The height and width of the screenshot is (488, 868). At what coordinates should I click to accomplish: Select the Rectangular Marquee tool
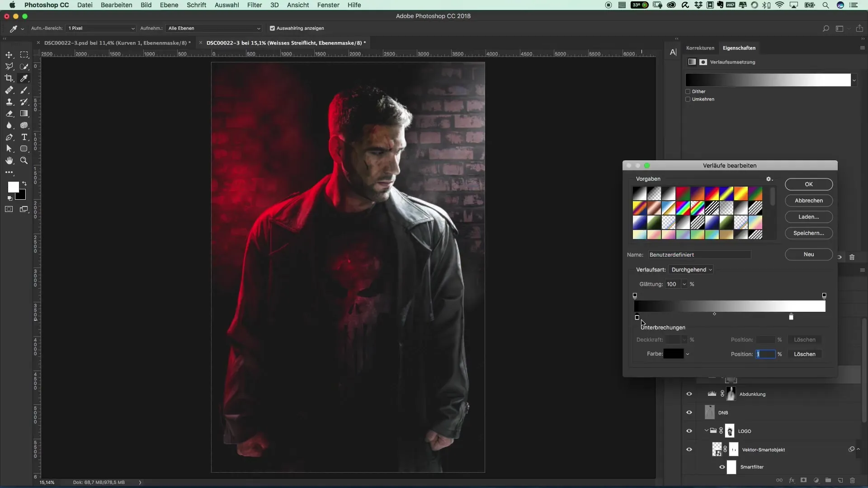point(24,55)
